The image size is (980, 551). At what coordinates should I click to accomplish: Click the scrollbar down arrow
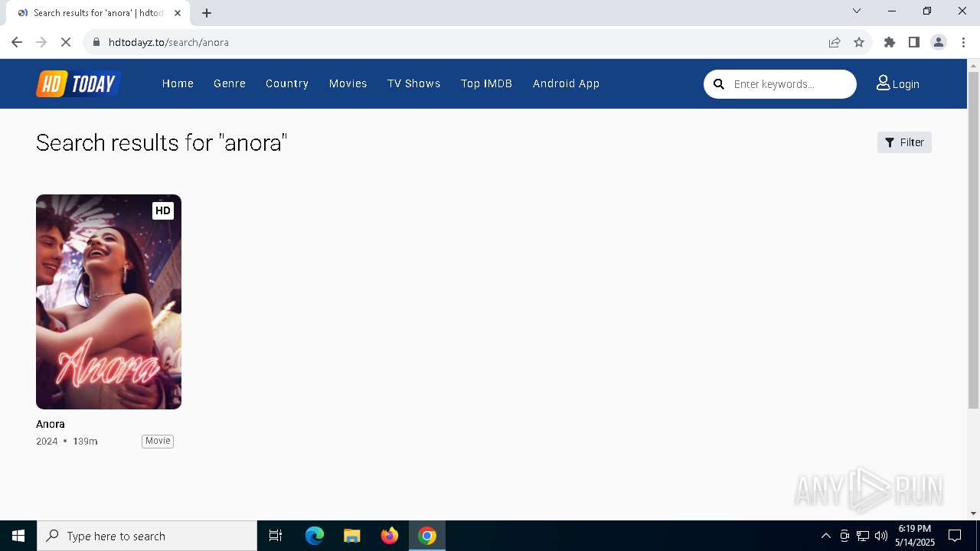click(x=973, y=514)
